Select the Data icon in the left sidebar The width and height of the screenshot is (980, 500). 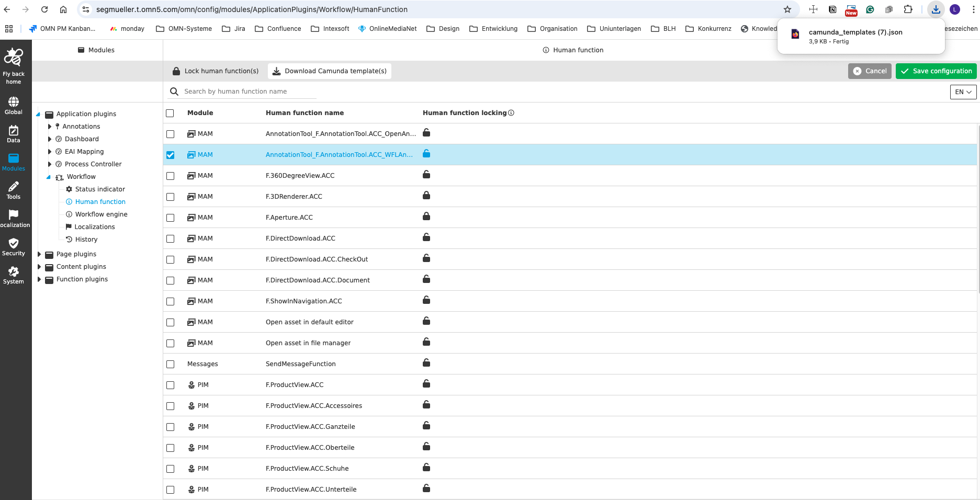(x=13, y=132)
